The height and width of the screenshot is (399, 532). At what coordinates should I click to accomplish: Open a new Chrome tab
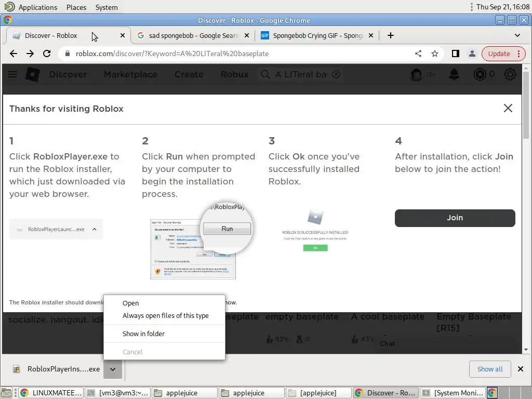pyautogui.click(x=391, y=35)
